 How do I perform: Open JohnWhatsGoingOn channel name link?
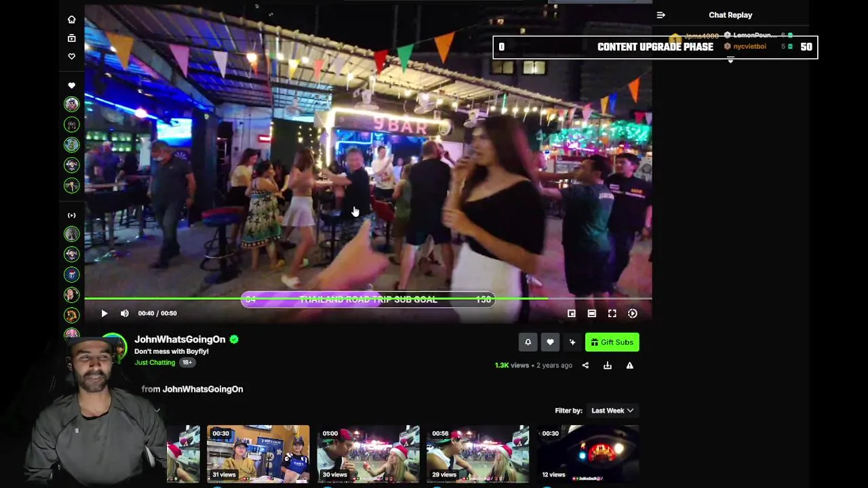(x=180, y=340)
